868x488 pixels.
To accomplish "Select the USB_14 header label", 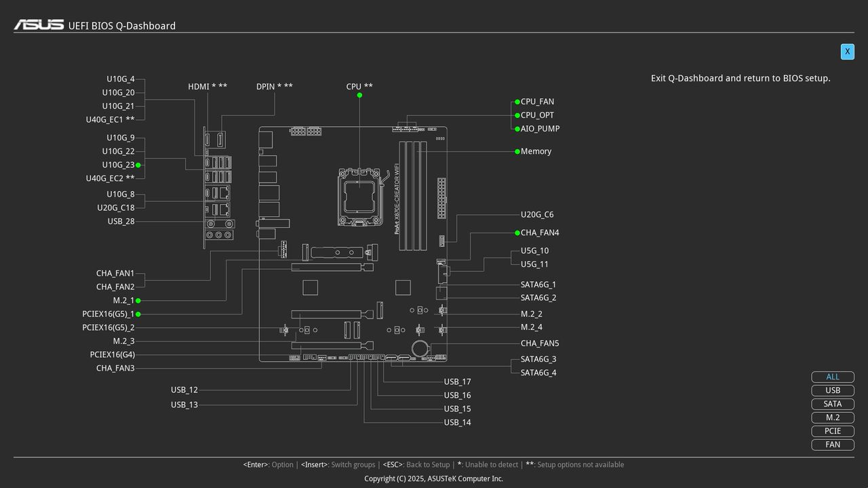I will point(457,422).
